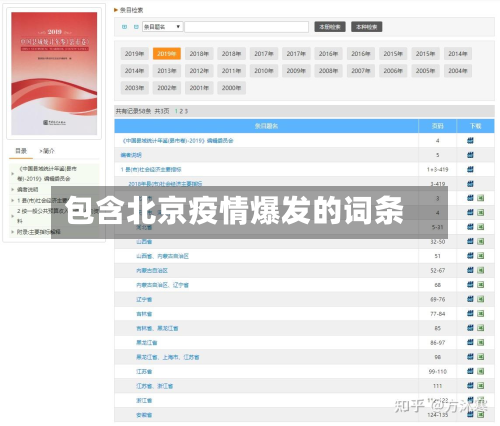Select the 2013年 year button
The image size is (500, 426).
coord(167,71)
